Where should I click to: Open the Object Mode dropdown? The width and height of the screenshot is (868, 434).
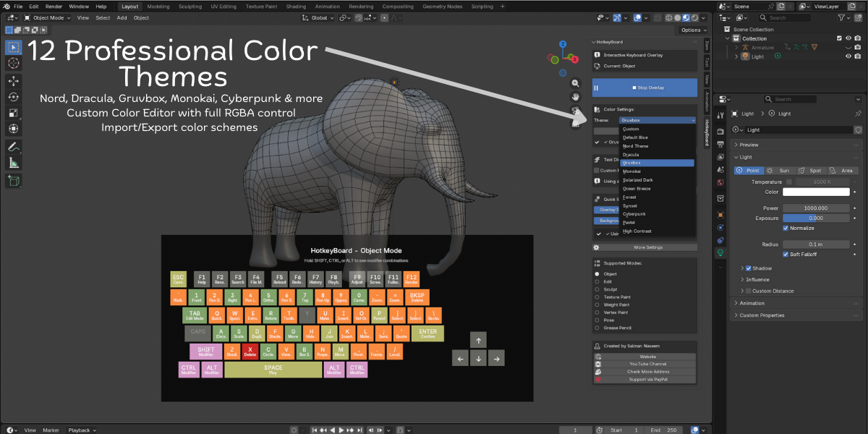(x=48, y=17)
